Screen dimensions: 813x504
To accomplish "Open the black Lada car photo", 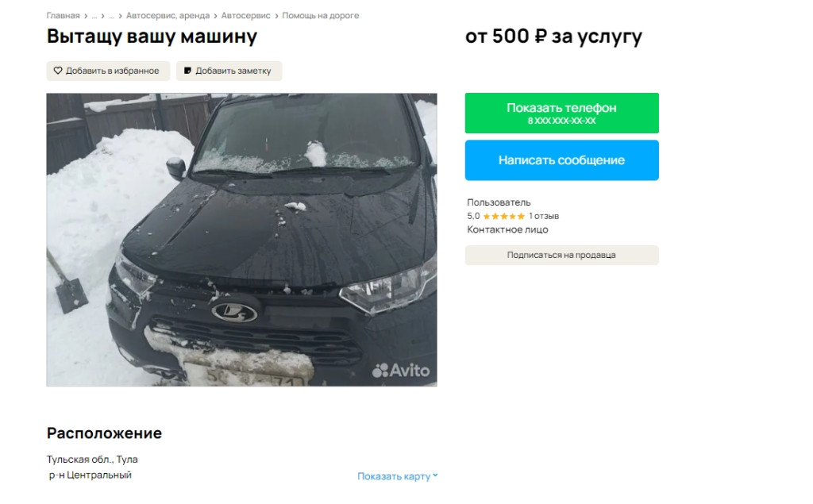I will click(241, 240).
